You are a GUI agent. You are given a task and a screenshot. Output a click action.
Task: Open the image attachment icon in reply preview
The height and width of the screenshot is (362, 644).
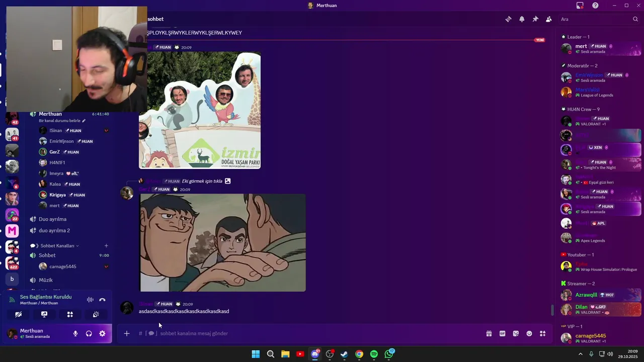pyautogui.click(x=227, y=181)
